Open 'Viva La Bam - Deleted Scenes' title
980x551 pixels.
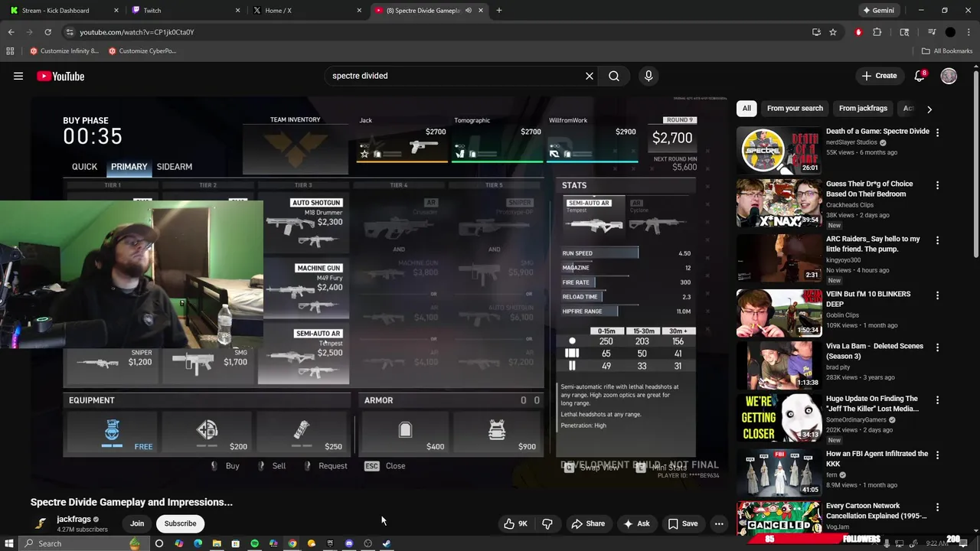(874, 350)
